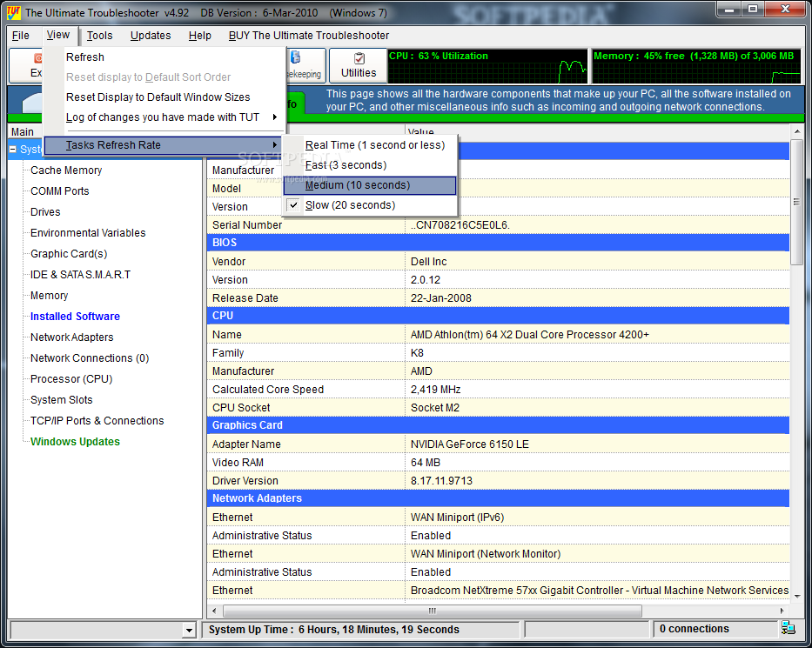
Task: Click the CPU utilization graph
Action: 487,66
